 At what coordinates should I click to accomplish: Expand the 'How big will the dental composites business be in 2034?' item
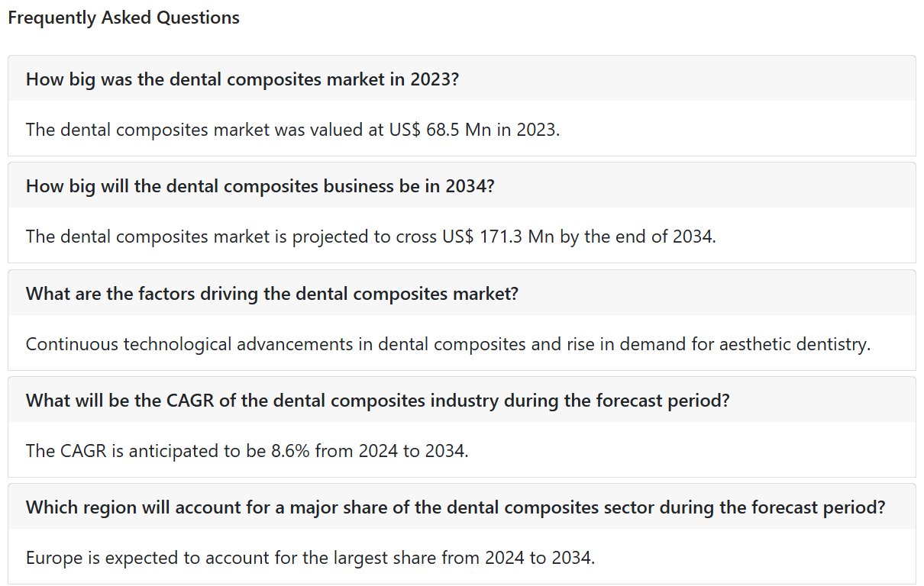point(461,185)
